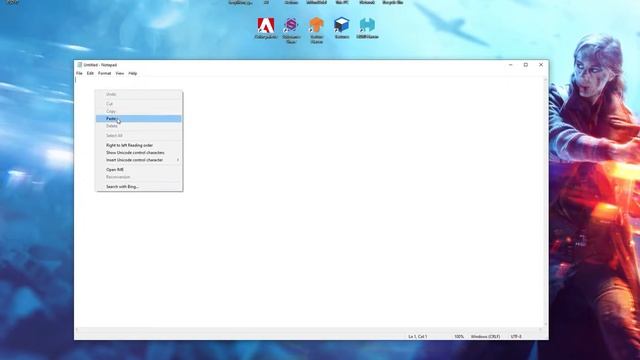Toggle Show Unicode control characters
The height and width of the screenshot is (360, 640).
(x=139, y=153)
